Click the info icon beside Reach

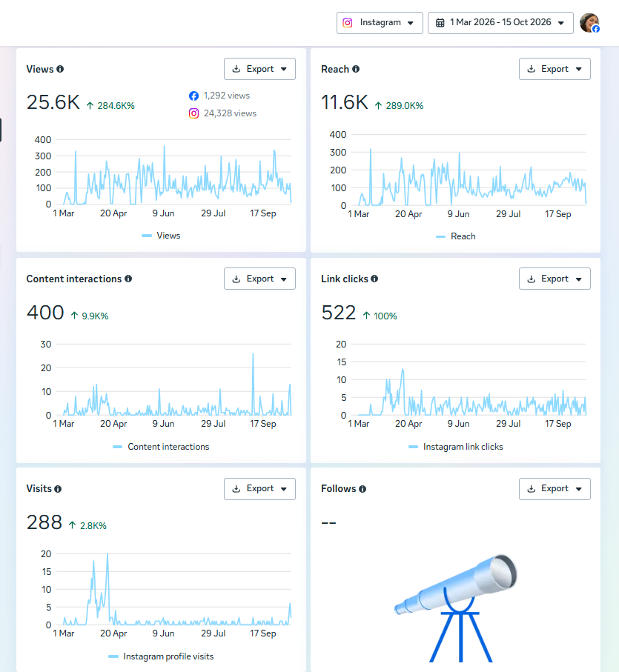click(356, 69)
